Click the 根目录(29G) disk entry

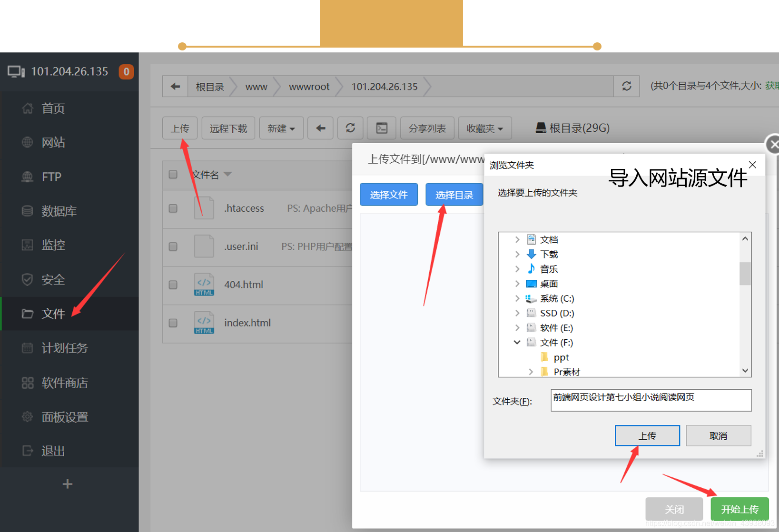tap(572, 128)
